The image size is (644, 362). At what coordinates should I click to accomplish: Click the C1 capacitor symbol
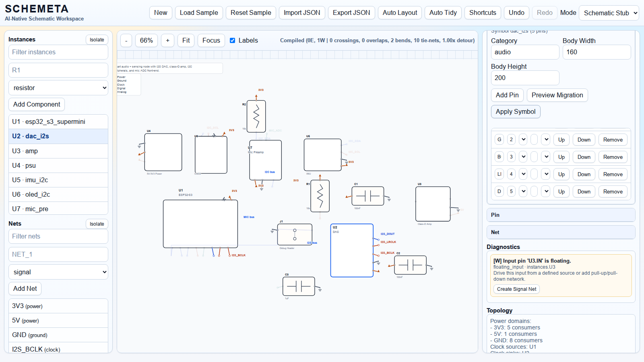tap(367, 196)
